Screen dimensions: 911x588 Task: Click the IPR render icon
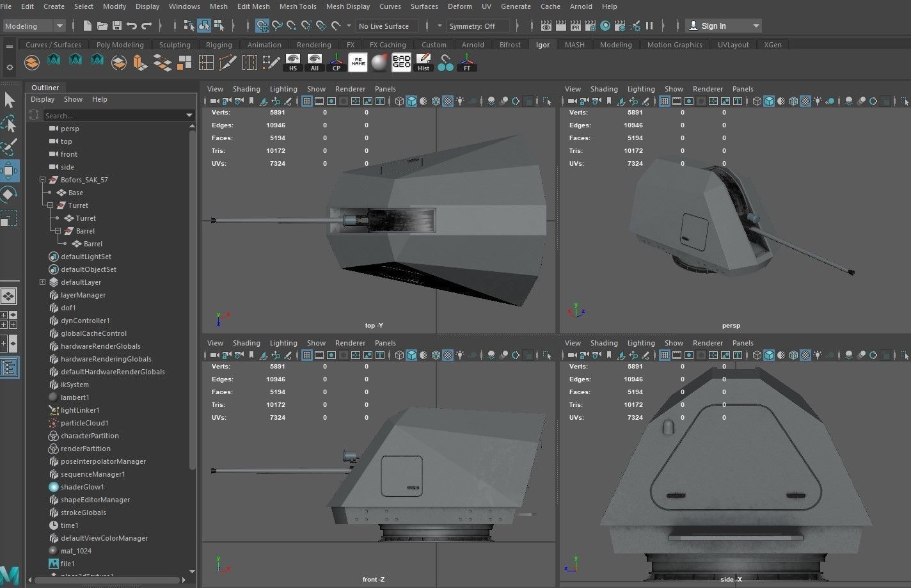point(575,26)
